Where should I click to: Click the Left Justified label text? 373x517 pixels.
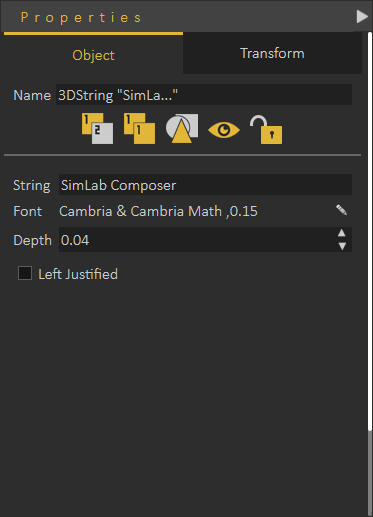pyautogui.click(x=78, y=274)
